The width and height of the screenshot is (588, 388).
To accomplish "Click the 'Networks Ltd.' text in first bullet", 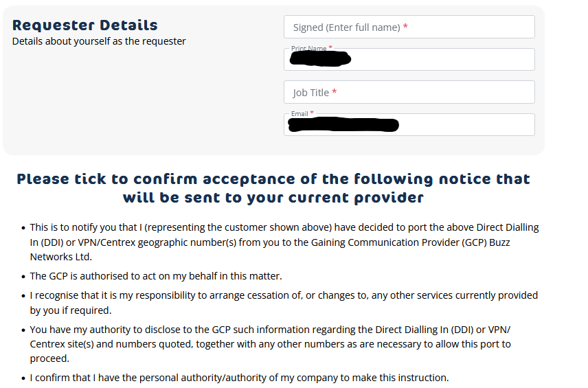I will tap(60, 257).
